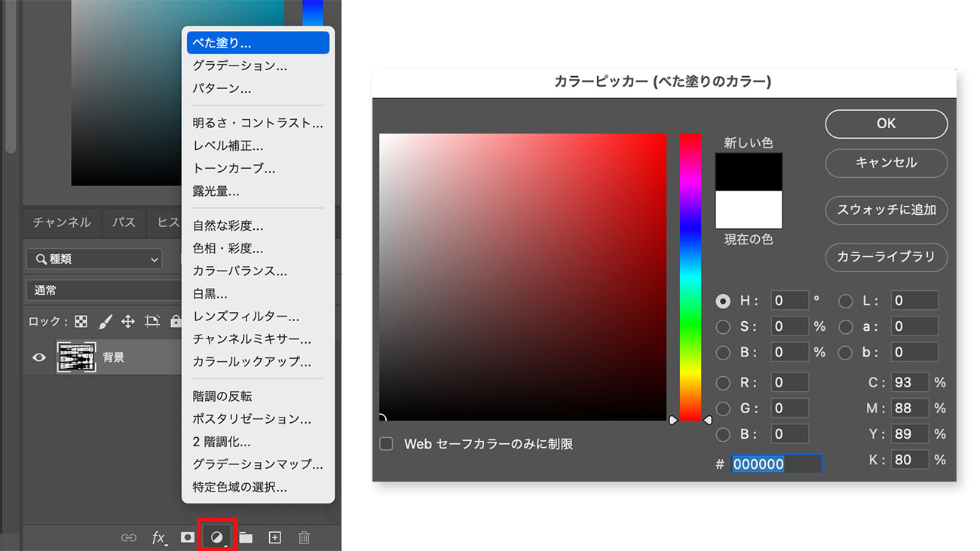Switch to the パス tab

pyautogui.click(x=124, y=222)
